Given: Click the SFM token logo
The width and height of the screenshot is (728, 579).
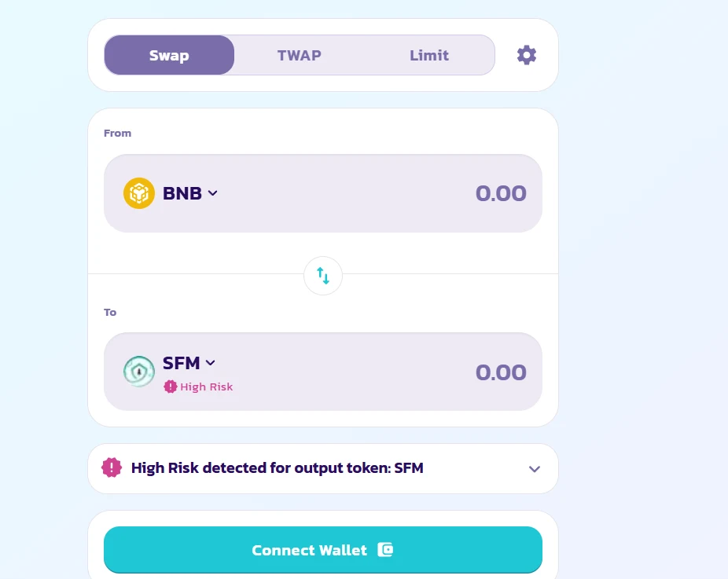Looking at the screenshot, I should (x=139, y=371).
